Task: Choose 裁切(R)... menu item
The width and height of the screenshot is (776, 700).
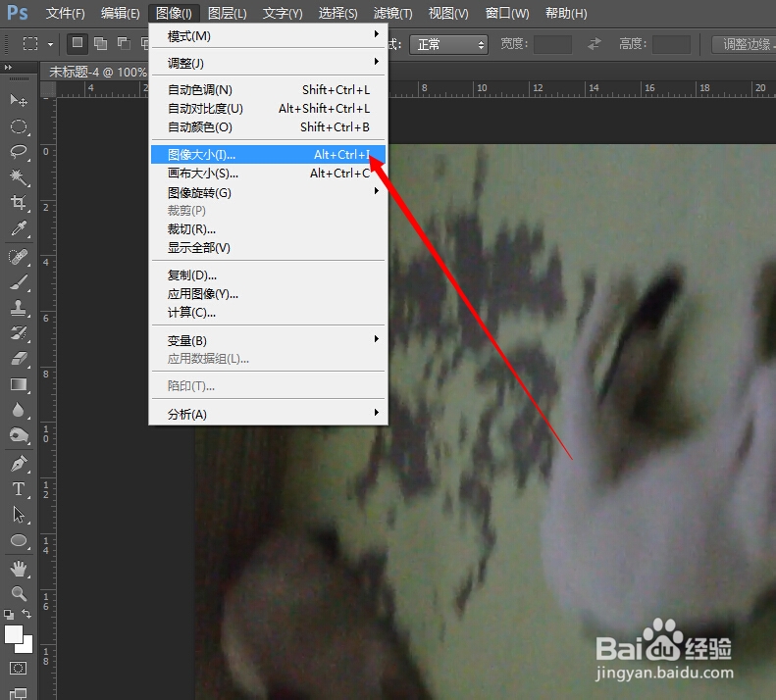Action: 268,229
